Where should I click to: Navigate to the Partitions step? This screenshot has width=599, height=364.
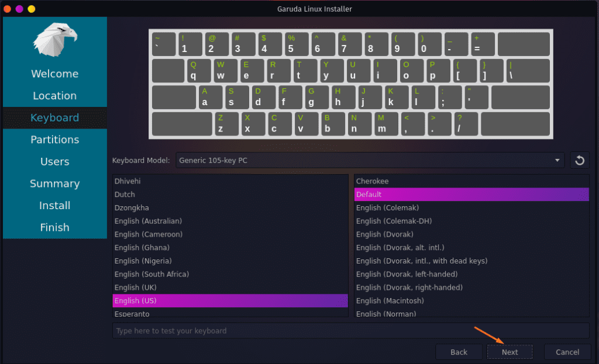click(54, 139)
